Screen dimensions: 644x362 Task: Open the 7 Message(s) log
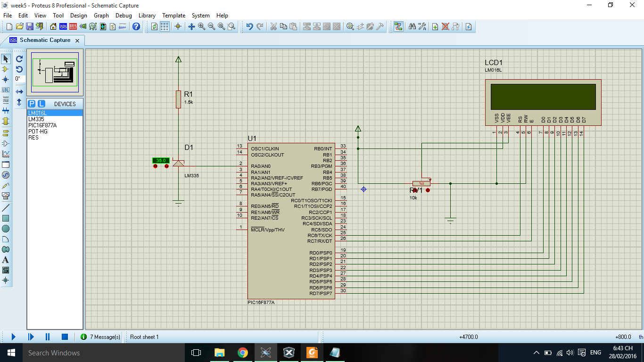tap(100, 337)
